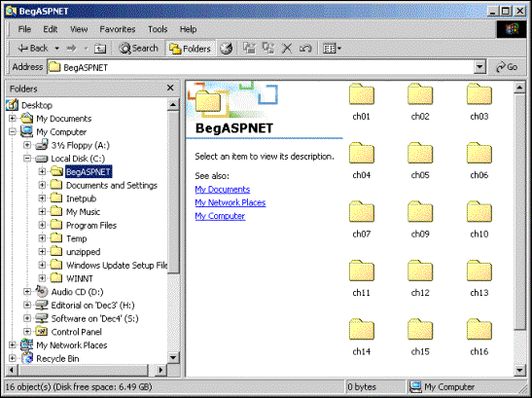This screenshot has width=532, height=398.
Task: Click the Address bar field
Action: point(261,67)
